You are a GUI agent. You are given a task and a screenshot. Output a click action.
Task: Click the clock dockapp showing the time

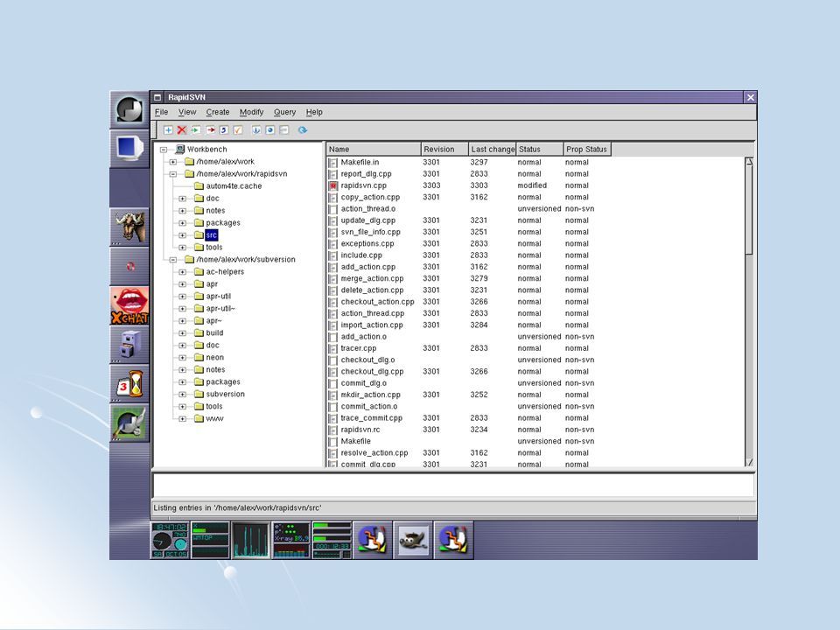click(x=171, y=541)
